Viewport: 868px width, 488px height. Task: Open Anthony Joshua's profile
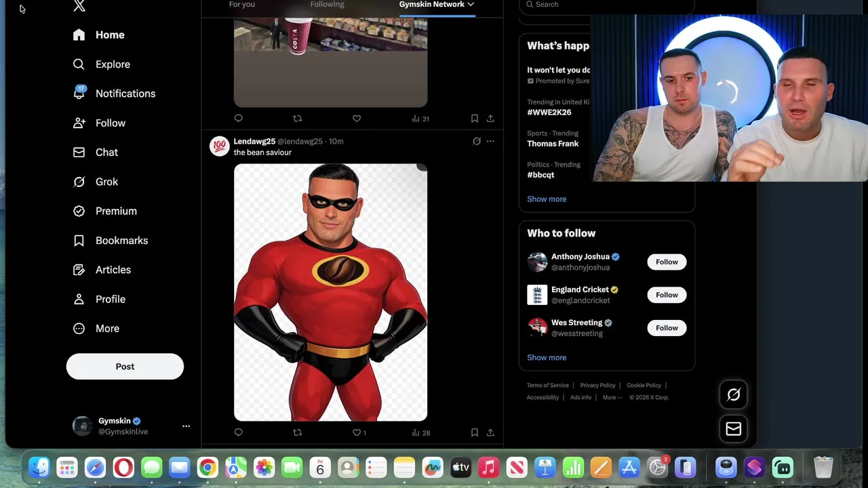pyautogui.click(x=580, y=257)
